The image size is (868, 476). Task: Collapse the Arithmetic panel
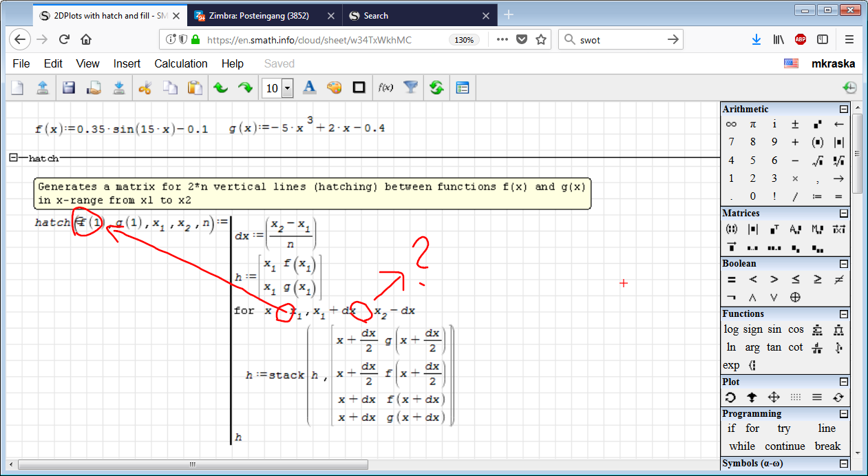843,110
